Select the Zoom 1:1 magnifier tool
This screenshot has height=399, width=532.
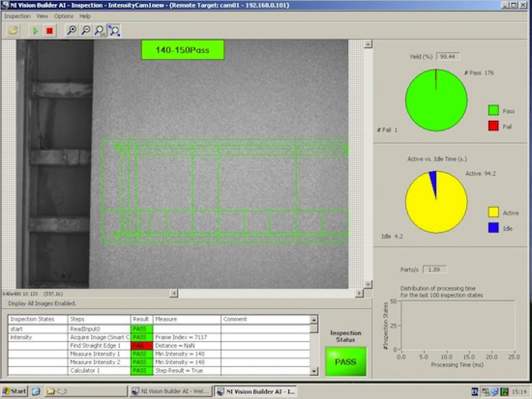point(99,31)
